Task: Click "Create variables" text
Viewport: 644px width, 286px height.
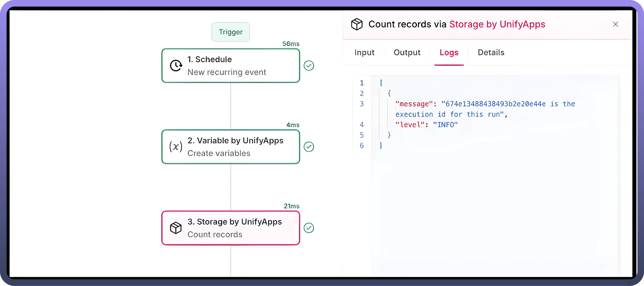Action: coord(219,153)
